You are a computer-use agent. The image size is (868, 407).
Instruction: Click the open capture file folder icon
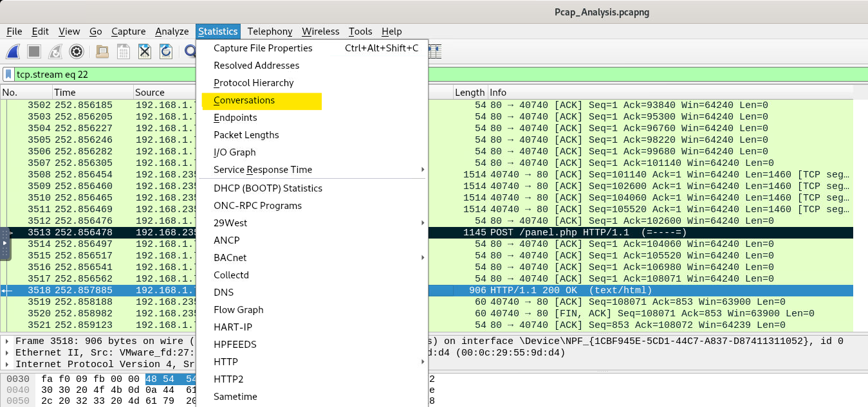coord(102,51)
